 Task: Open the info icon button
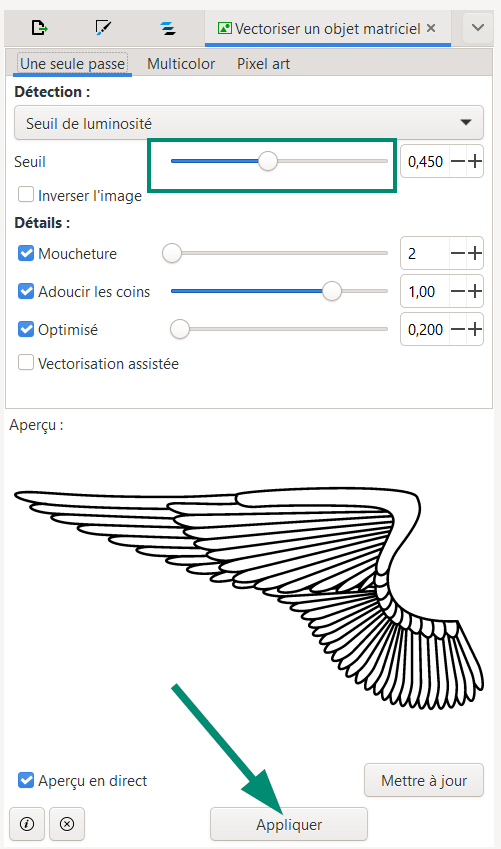click(27, 824)
